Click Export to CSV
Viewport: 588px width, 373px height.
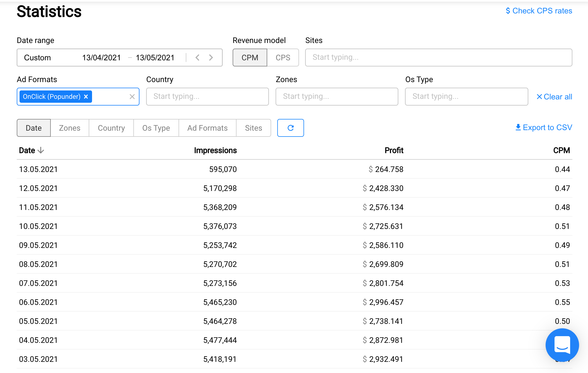point(544,128)
